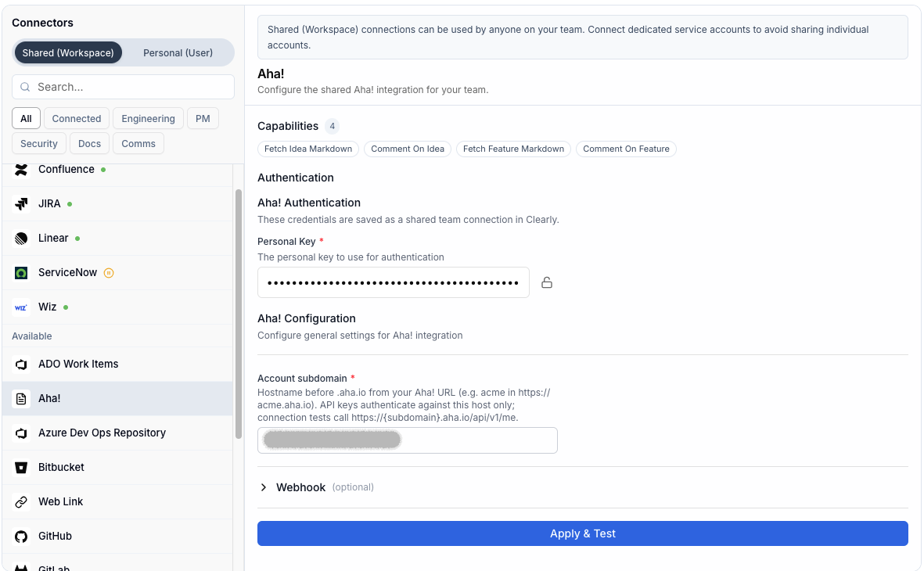The image size is (924, 571).
Task: Click the Apply & Test button
Action: tap(582, 533)
